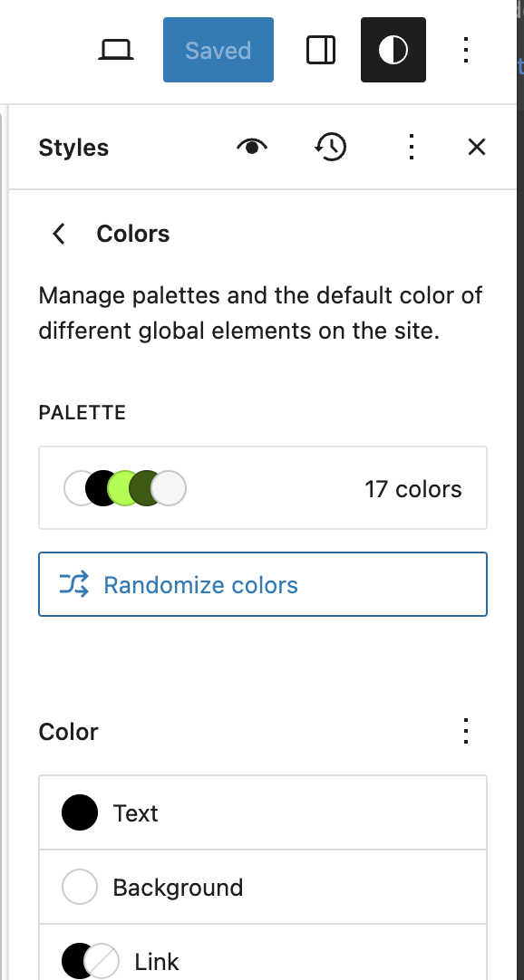Open the Styles panel more actions menu
524x980 pixels.
point(412,146)
